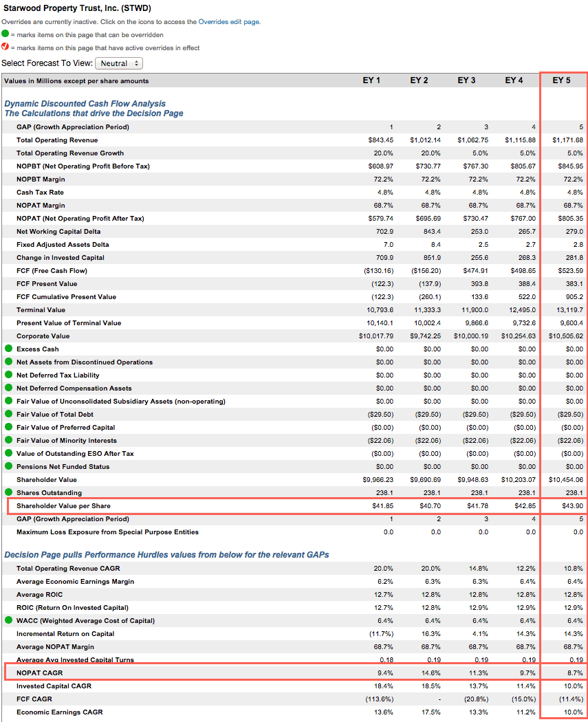
Task: Select the EY 1 column header
Action: 371,80
